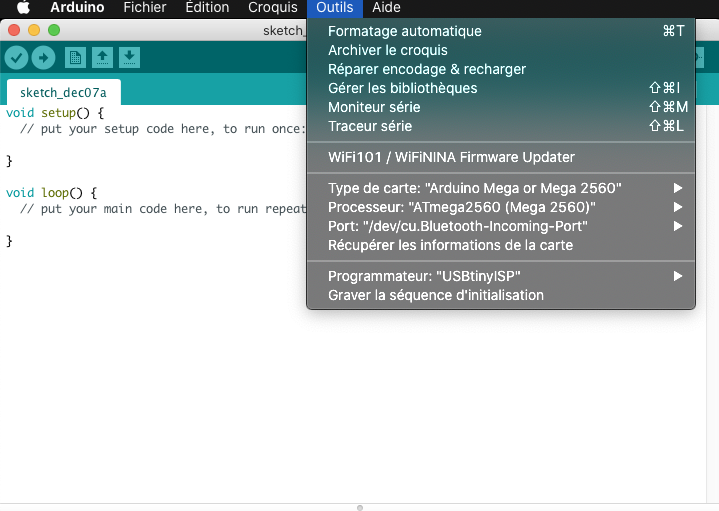Save sketch using the down-arrow icon
The image size is (719, 511).
pos(129,58)
